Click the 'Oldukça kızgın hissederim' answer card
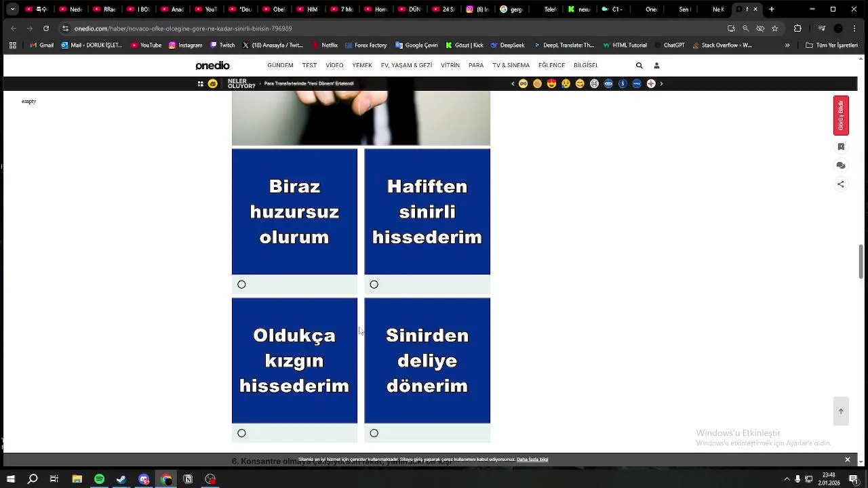Screen dimensions: 868x488 pyautogui.click(x=294, y=361)
